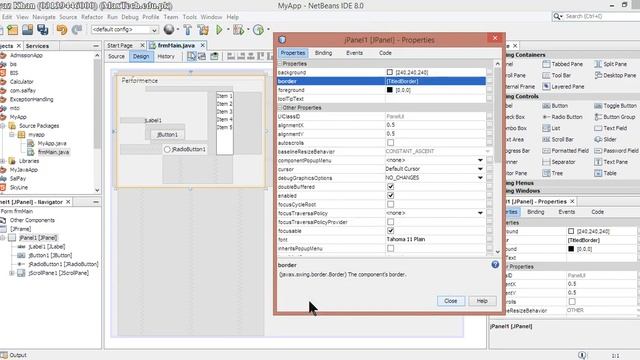Image resolution: width=640 pixels, height=360 pixels.
Task: Expand the Libraries node in project tree
Action: [x=3, y=161]
